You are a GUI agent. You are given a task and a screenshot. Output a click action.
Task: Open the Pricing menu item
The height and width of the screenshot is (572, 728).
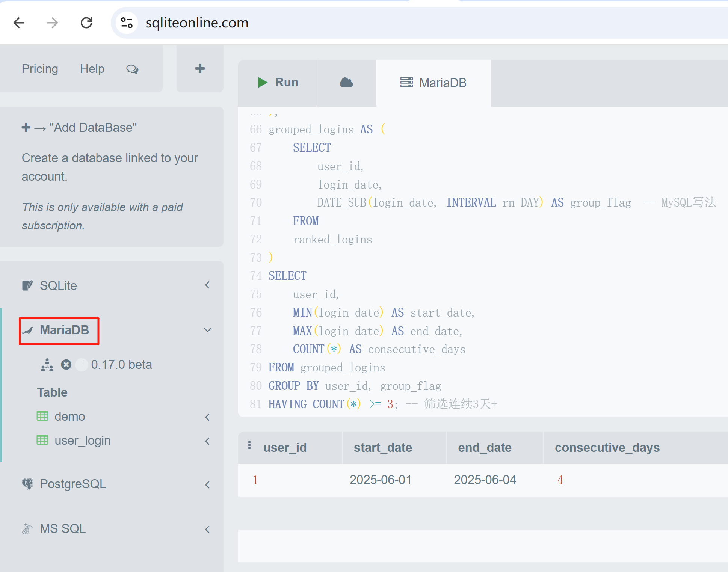[40, 69]
